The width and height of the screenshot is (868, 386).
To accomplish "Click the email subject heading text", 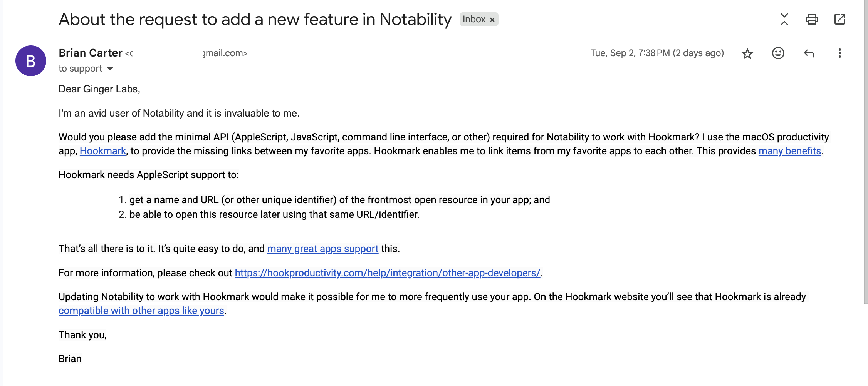I will tap(255, 20).
